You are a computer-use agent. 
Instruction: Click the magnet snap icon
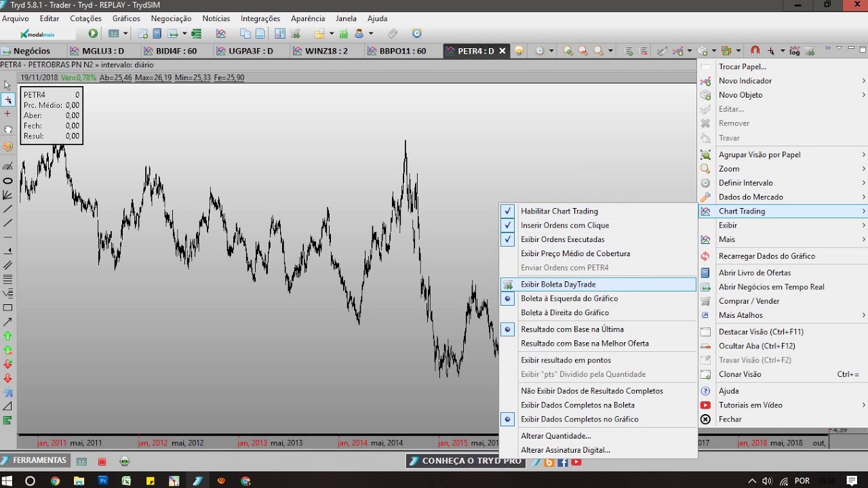pos(755,51)
